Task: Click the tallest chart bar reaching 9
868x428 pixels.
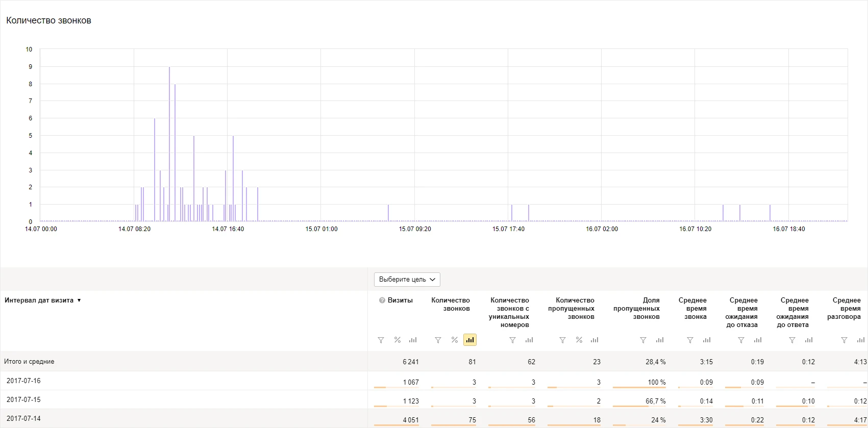Action: tap(169, 144)
